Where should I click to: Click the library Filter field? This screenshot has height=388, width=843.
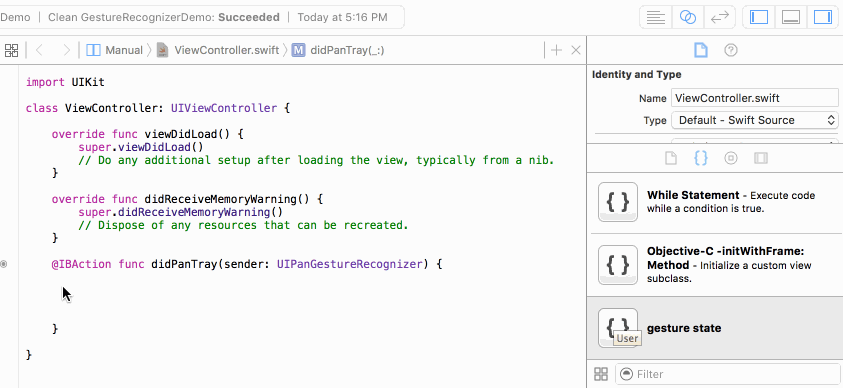(x=727, y=374)
